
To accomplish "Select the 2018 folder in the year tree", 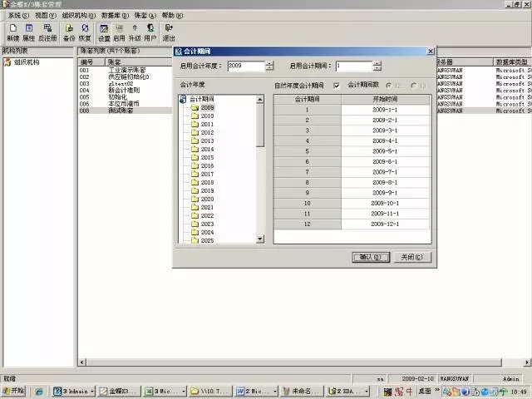I will (203, 183).
